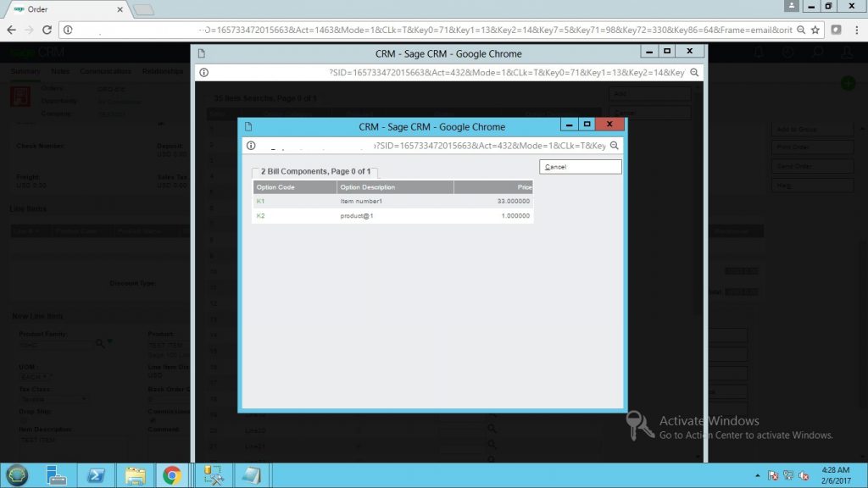Viewport: 868px width, 488px height.
Task: Open the Chrome three-dot menu
Action: coord(856,30)
